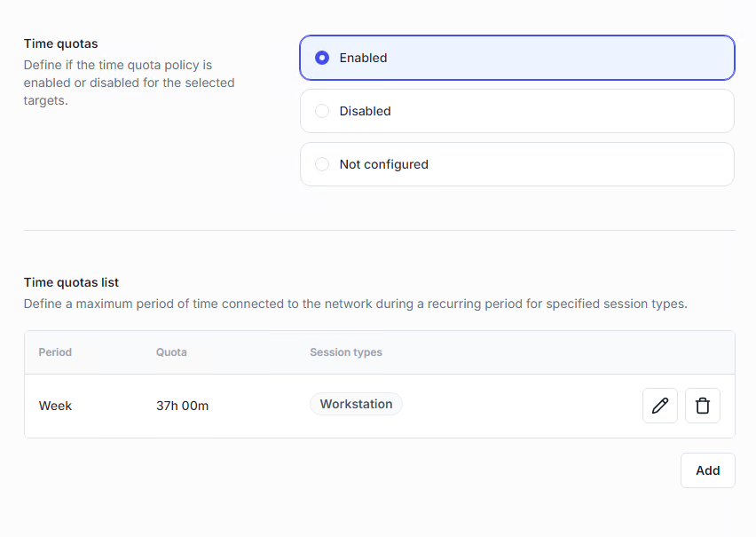Click the Workstation session type tag

(x=356, y=404)
